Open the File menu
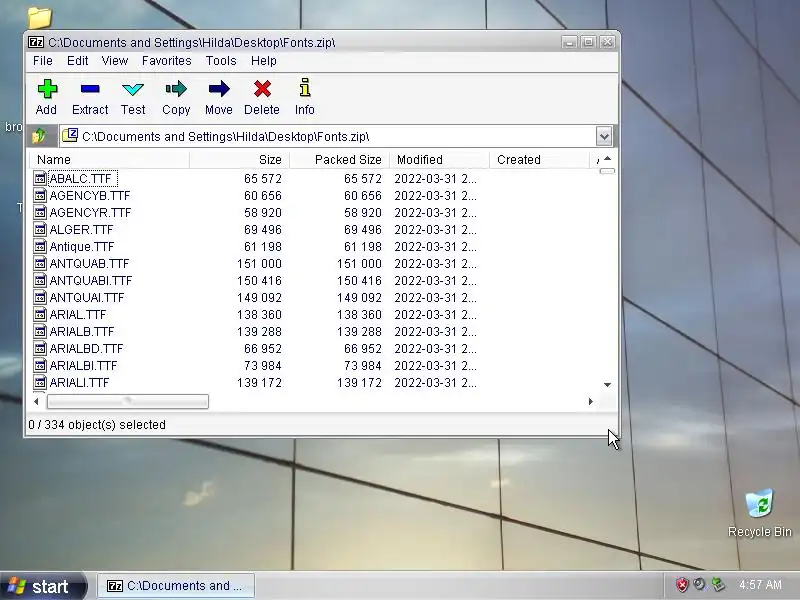 click(43, 61)
